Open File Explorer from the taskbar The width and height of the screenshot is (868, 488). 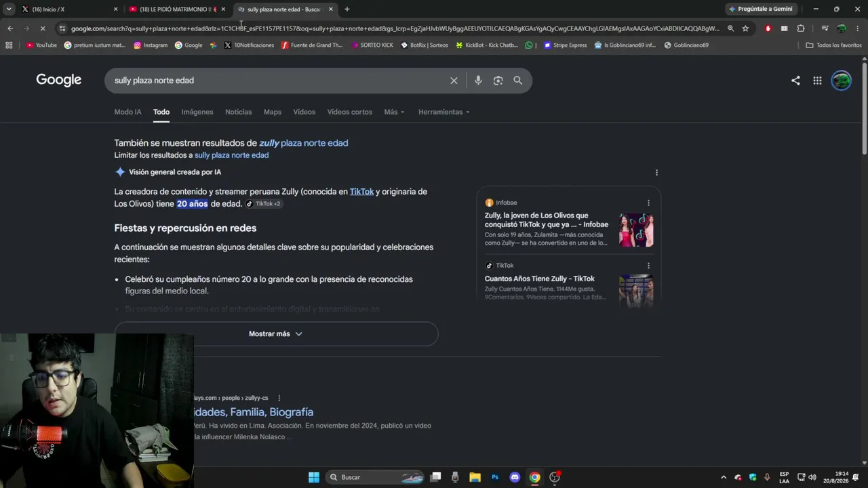[x=475, y=477]
